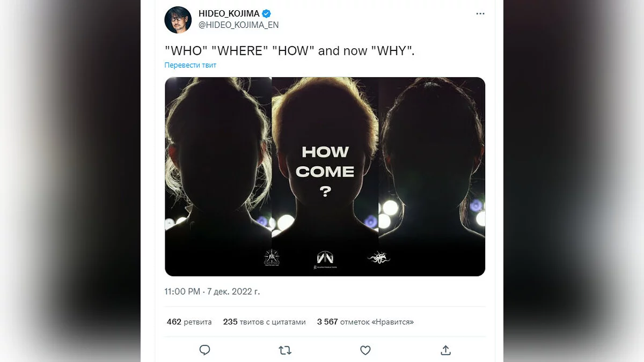Open the right silhouette image panel

[x=431, y=161]
